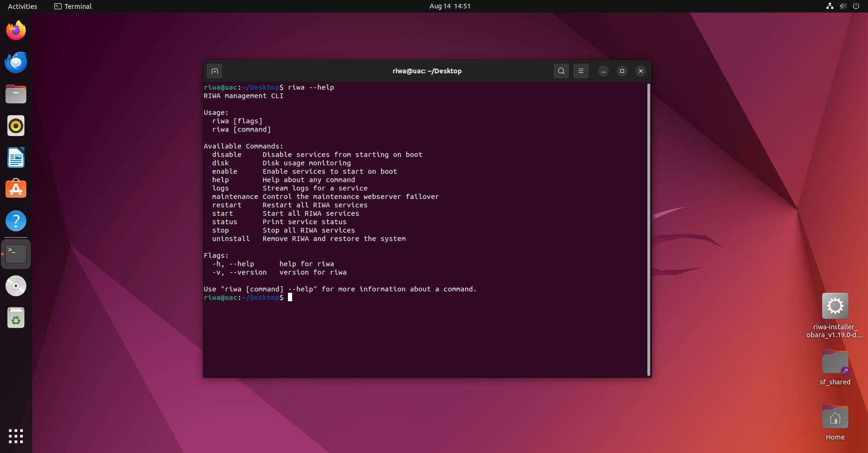
Task: Launch Rhythmbox music player
Action: [16, 126]
